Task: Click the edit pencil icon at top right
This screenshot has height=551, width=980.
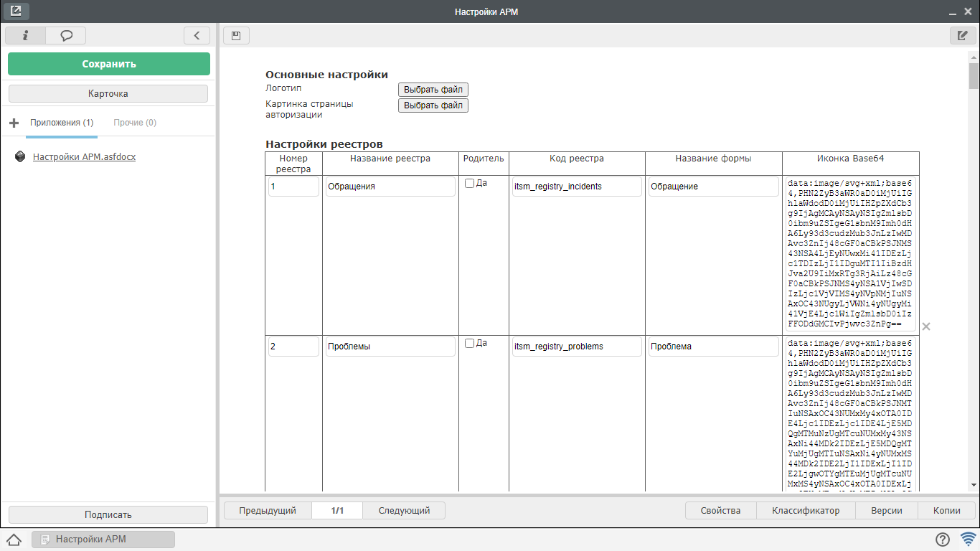Action: click(x=963, y=35)
